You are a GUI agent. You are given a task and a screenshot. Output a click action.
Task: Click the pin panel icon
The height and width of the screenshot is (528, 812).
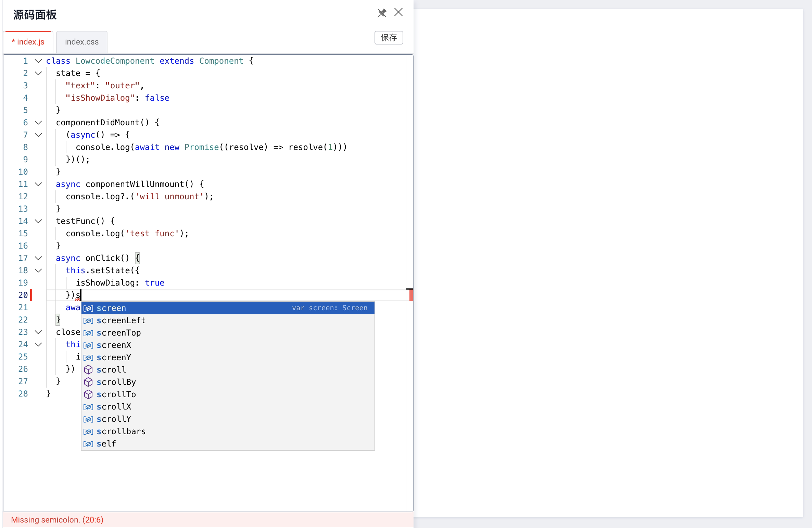coord(382,13)
